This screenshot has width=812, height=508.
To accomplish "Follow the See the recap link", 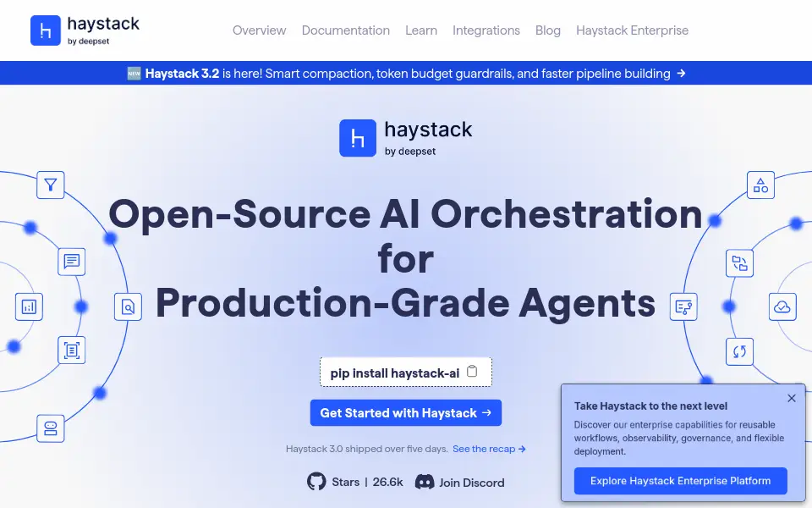I will click(x=489, y=449).
